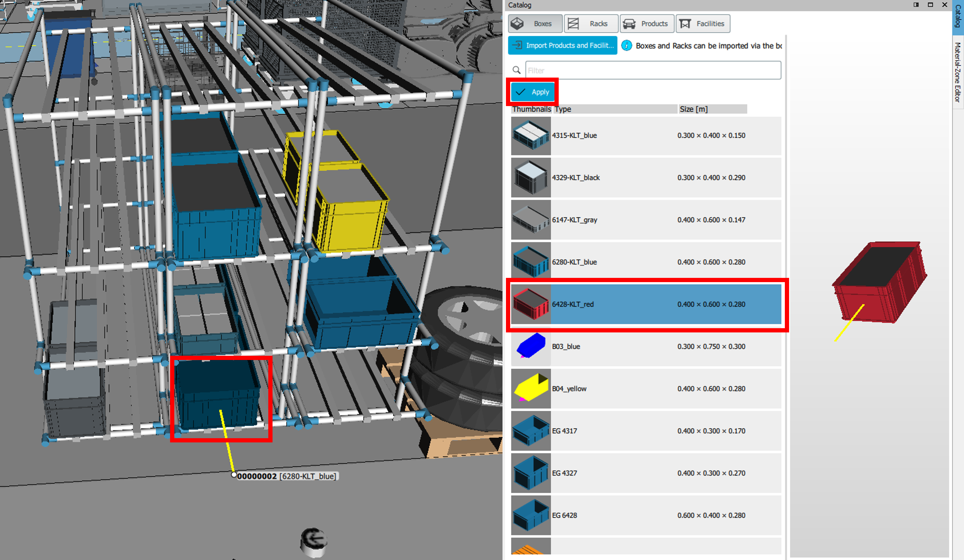Click size 0.300 × 0.750 × 0.300
Screen dimensions: 964x560
coord(711,347)
